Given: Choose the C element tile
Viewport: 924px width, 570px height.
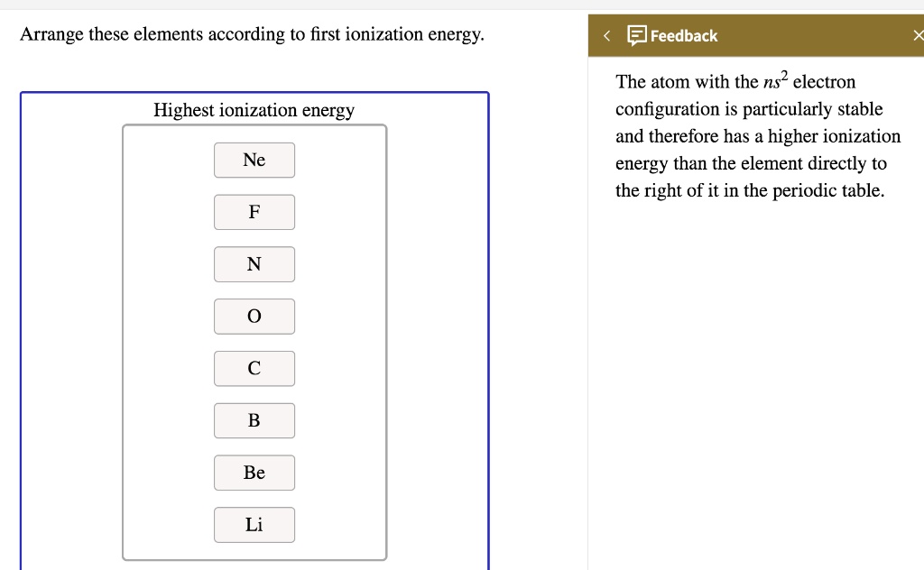Looking at the screenshot, I should pyautogui.click(x=254, y=368).
